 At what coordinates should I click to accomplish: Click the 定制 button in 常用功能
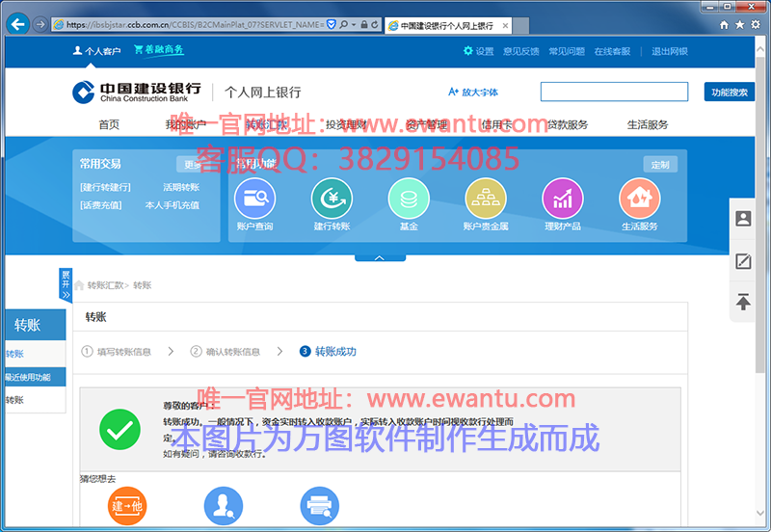pos(660,164)
